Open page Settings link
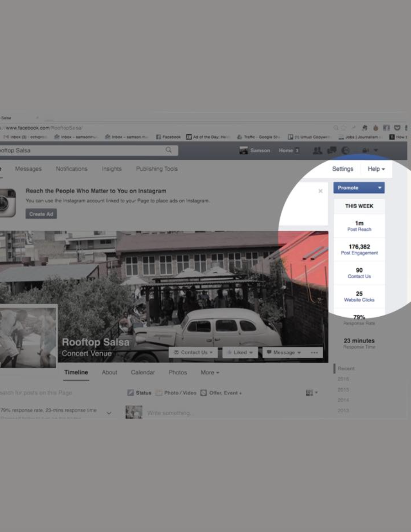The width and height of the screenshot is (411, 532). click(x=342, y=169)
